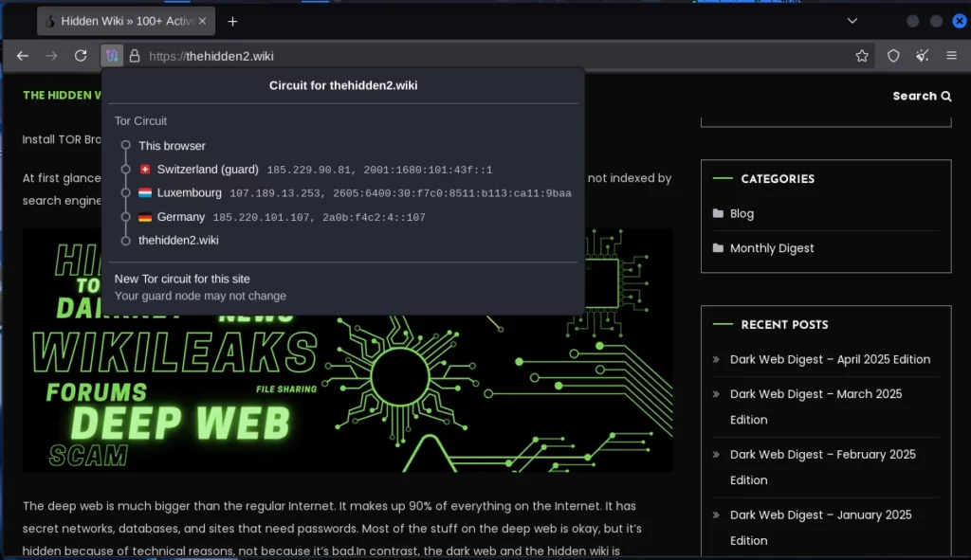Click the New Identity broom icon
The height and width of the screenshot is (560, 971).
click(922, 56)
